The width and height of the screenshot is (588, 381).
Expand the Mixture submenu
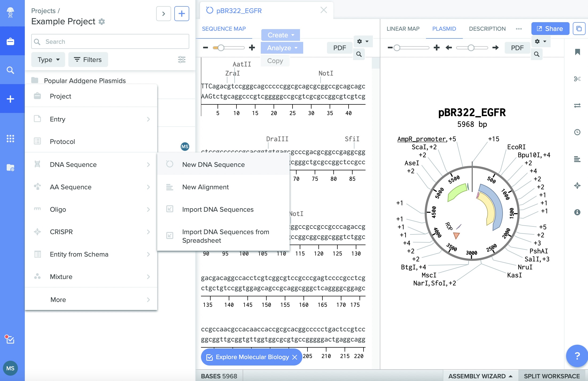(x=91, y=277)
